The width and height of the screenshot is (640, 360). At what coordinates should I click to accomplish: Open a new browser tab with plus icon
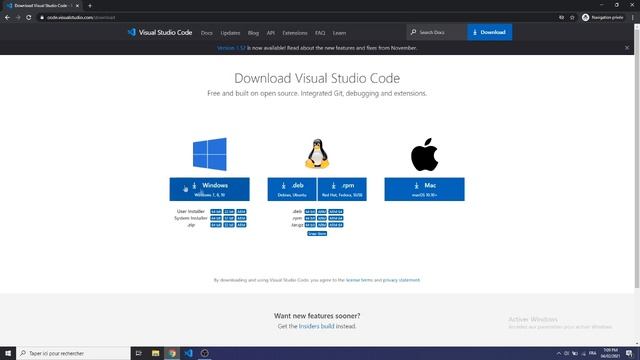pyautogui.click(x=90, y=6)
